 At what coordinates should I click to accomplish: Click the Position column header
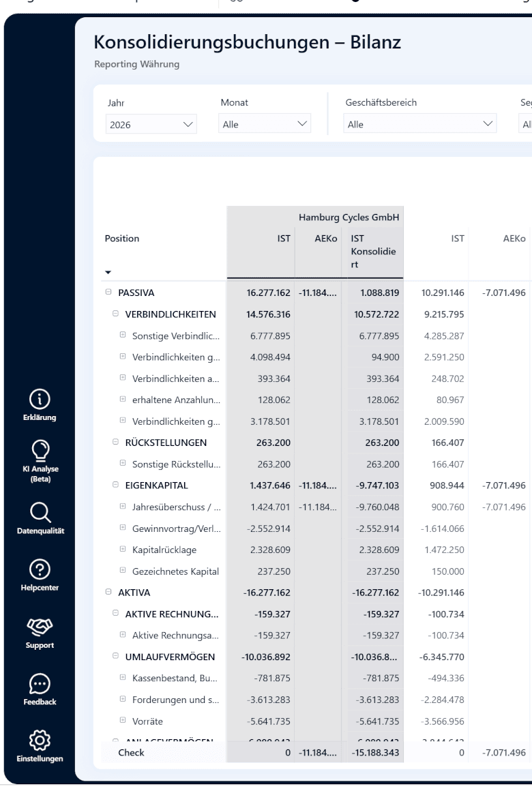pos(121,239)
